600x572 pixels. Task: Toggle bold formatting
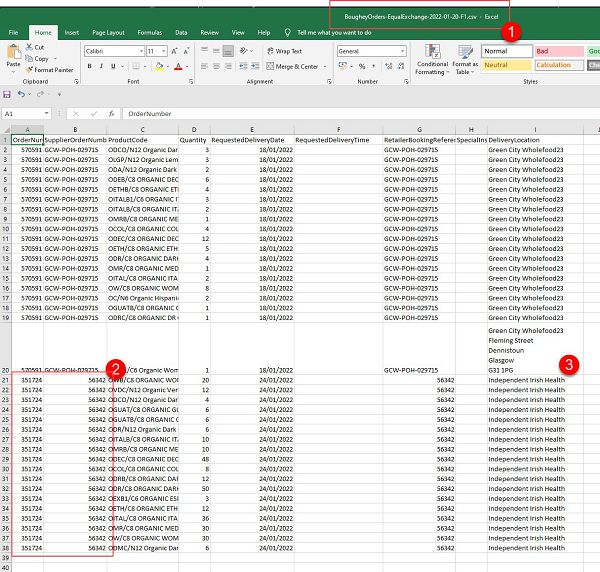point(89,66)
